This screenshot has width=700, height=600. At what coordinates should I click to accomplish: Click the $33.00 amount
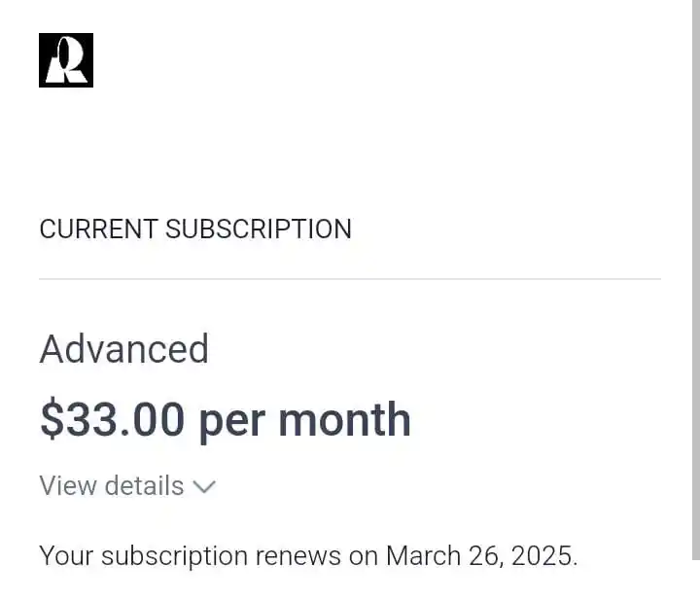pos(112,419)
